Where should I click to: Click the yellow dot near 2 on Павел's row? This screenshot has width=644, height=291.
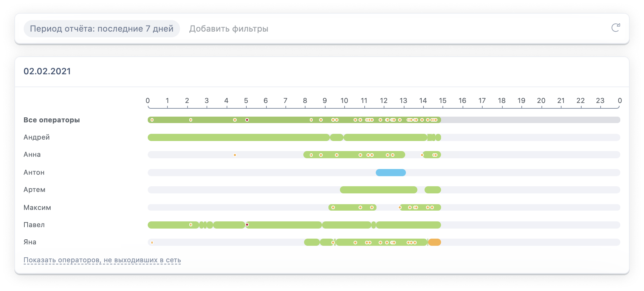coord(191,225)
